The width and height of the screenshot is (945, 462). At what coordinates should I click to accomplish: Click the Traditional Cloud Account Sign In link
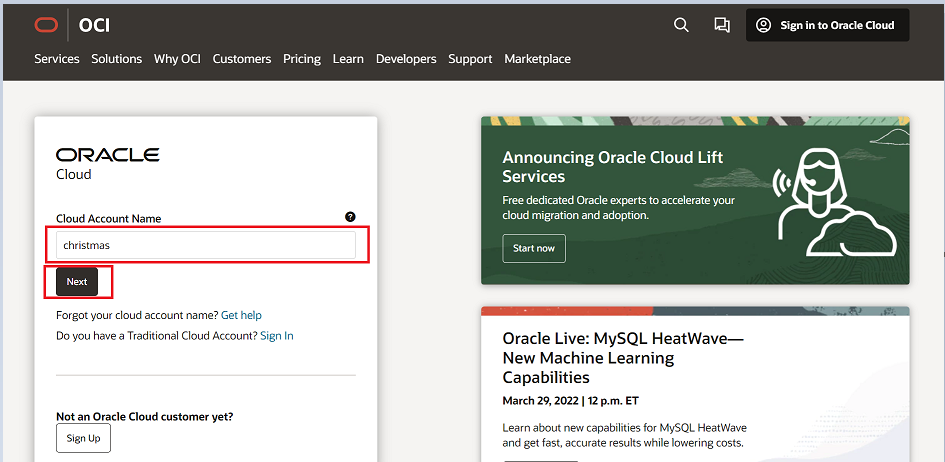[x=277, y=336]
